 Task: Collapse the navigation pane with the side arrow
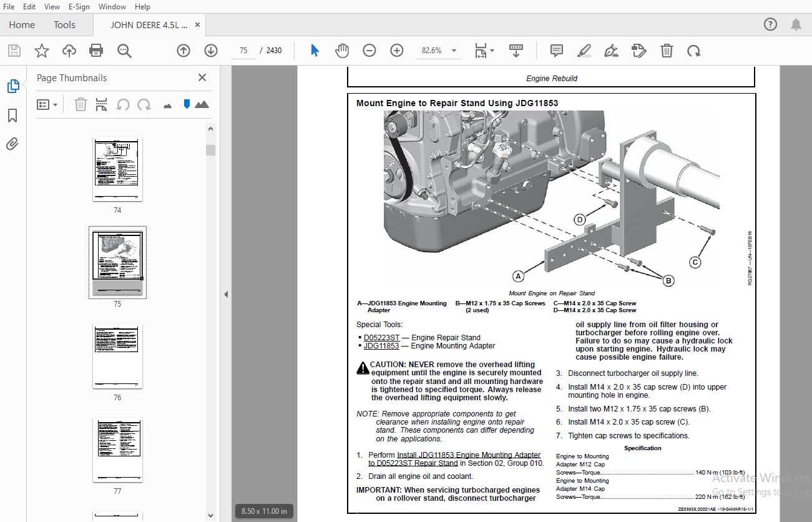226,294
